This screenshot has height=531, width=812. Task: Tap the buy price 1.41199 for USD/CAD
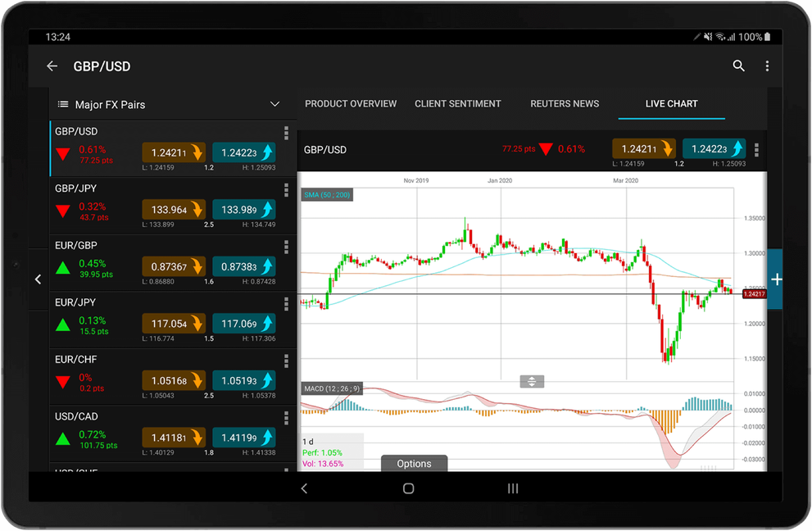click(243, 437)
